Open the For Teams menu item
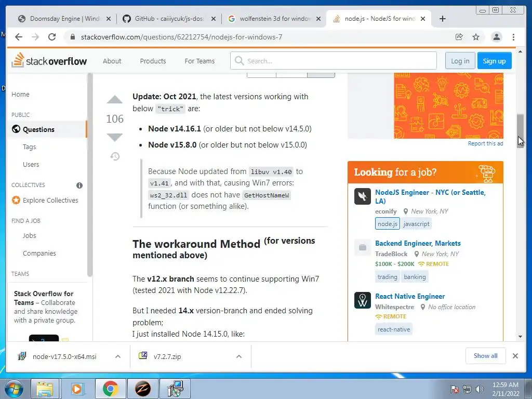532x399 pixels. point(199,61)
